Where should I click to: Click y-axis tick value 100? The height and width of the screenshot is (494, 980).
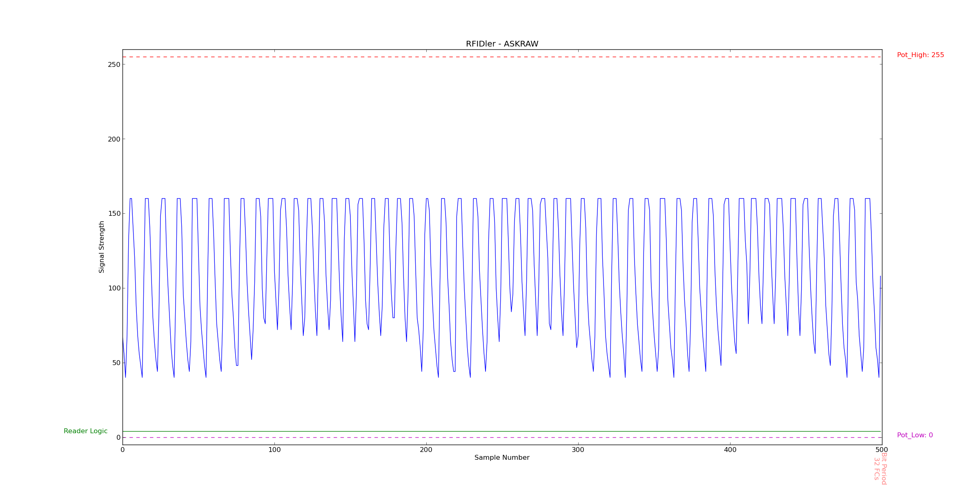click(114, 288)
